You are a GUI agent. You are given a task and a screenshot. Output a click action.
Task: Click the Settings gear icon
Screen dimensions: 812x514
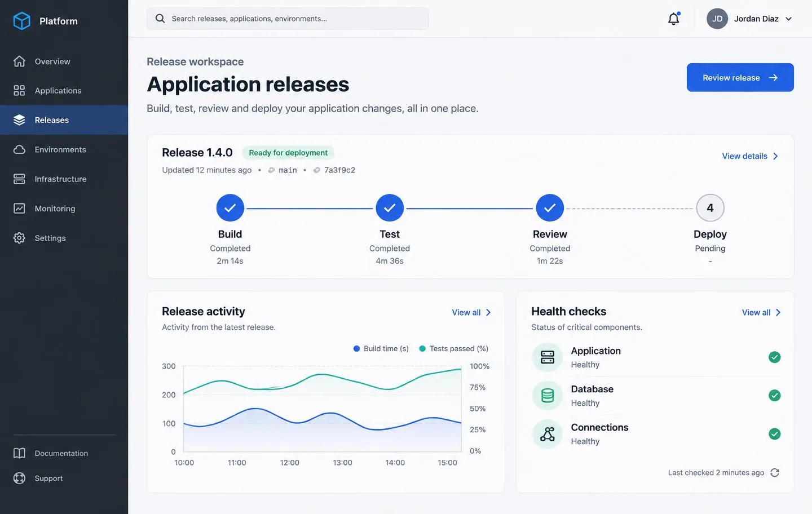click(19, 238)
